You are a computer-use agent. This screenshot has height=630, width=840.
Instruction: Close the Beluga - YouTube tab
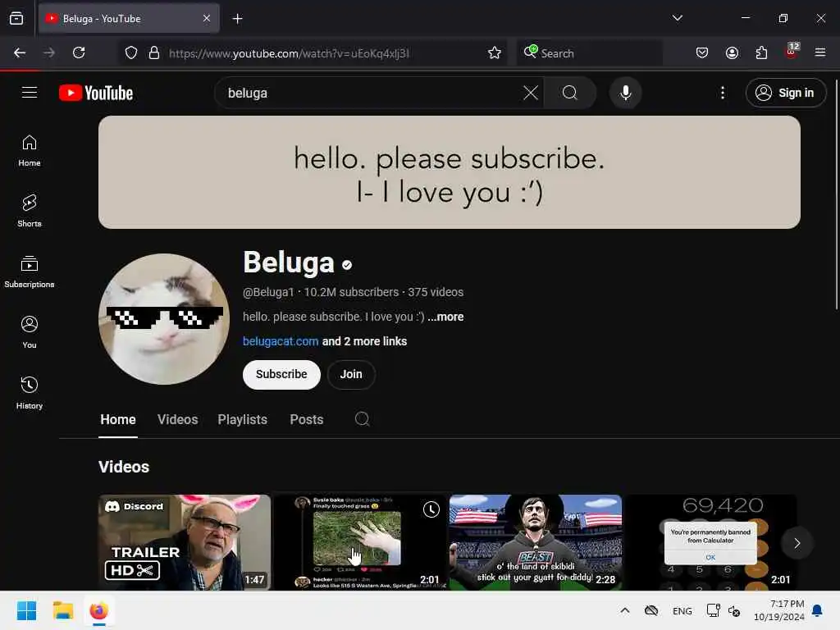tap(207, 18)
